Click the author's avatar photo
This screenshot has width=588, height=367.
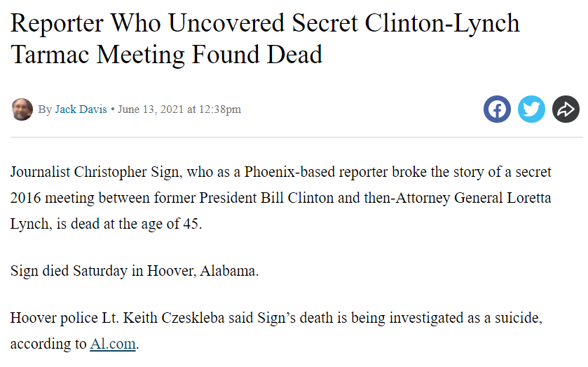click(22, 109)
